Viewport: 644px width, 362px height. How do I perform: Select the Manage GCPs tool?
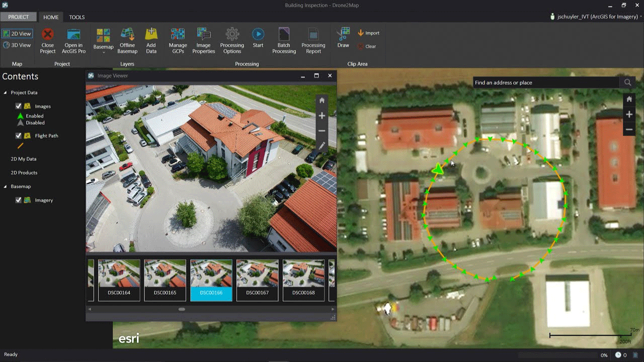178,40
